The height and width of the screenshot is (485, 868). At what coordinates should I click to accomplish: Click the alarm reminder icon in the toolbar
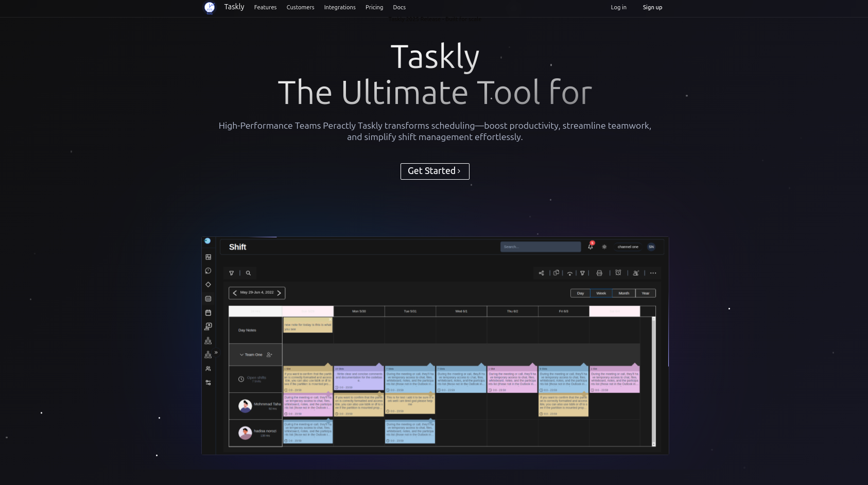click(x=618, y=273)
